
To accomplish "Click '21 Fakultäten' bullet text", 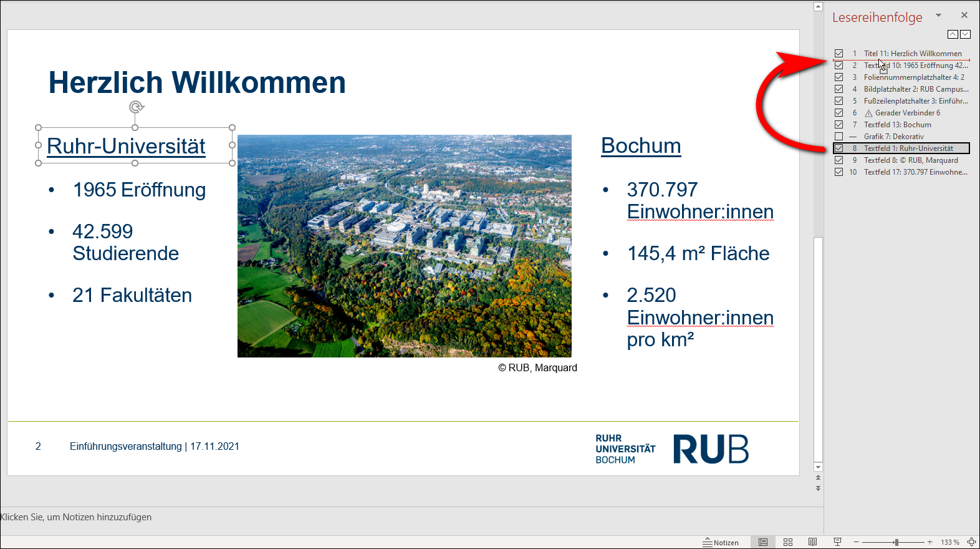I will [132, 295].
